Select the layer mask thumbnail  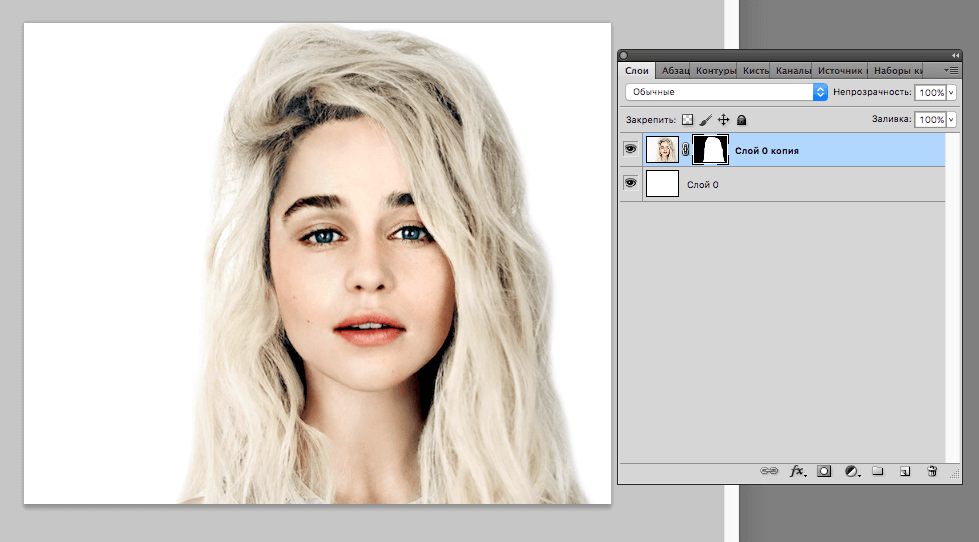click(711, 150)
